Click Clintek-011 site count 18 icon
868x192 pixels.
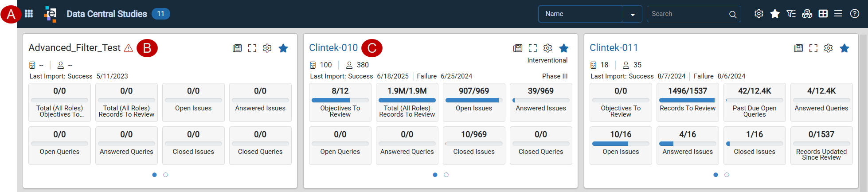(x=594, y=65)
